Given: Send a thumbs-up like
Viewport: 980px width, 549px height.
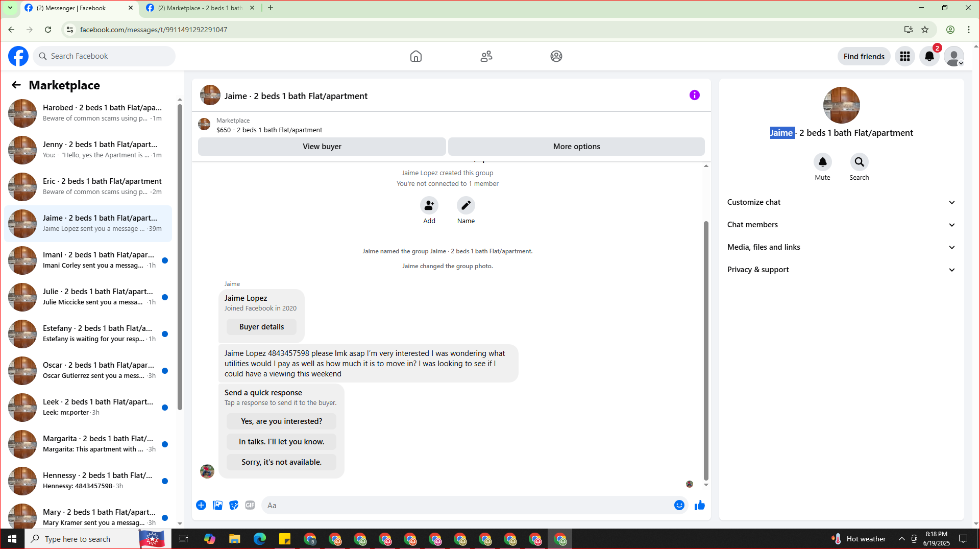Looking at the screenshot, I should click(700, 505).
